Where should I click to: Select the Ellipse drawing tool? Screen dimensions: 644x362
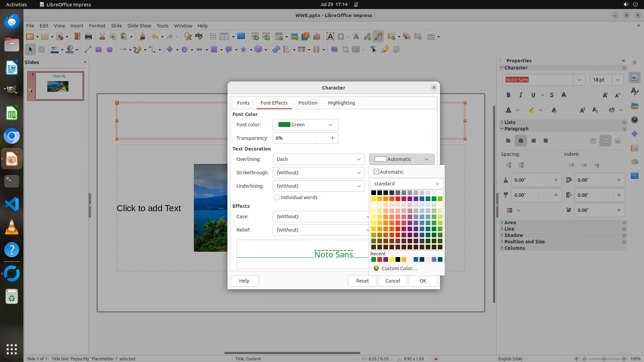click(109, 50)
